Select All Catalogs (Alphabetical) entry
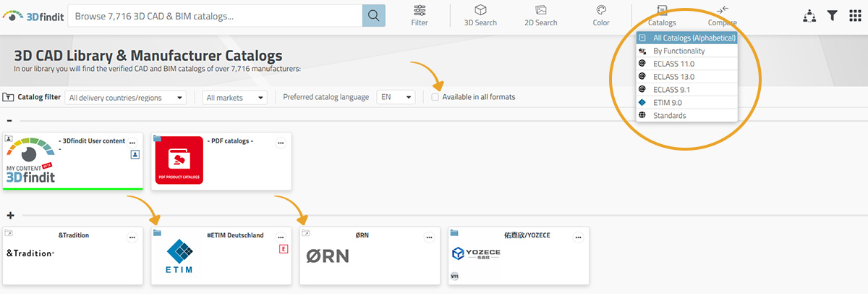Screen dimensions: 868x294 click(687, 38)
